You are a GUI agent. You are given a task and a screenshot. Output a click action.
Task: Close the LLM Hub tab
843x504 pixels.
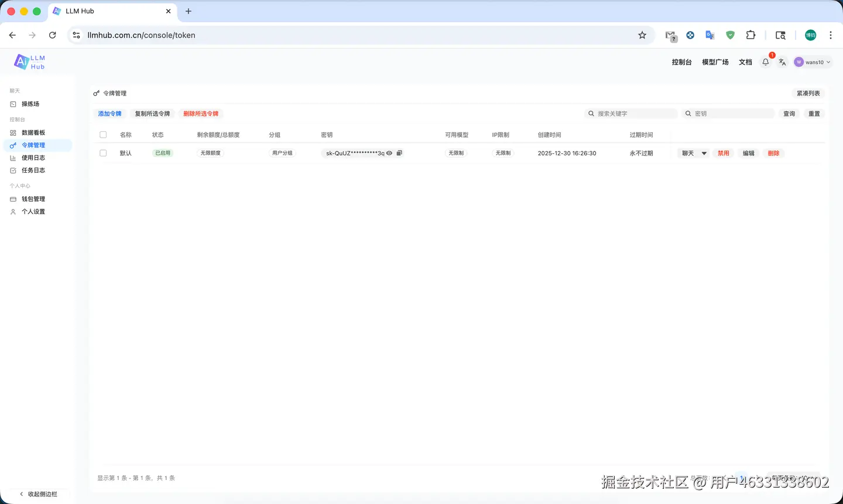(168, 11)
